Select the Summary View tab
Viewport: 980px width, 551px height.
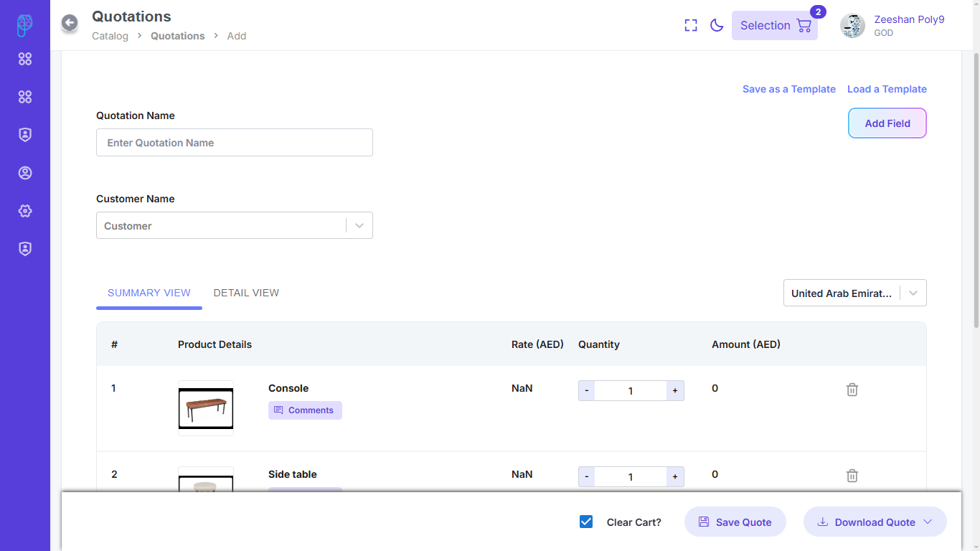tap(149, 293)
